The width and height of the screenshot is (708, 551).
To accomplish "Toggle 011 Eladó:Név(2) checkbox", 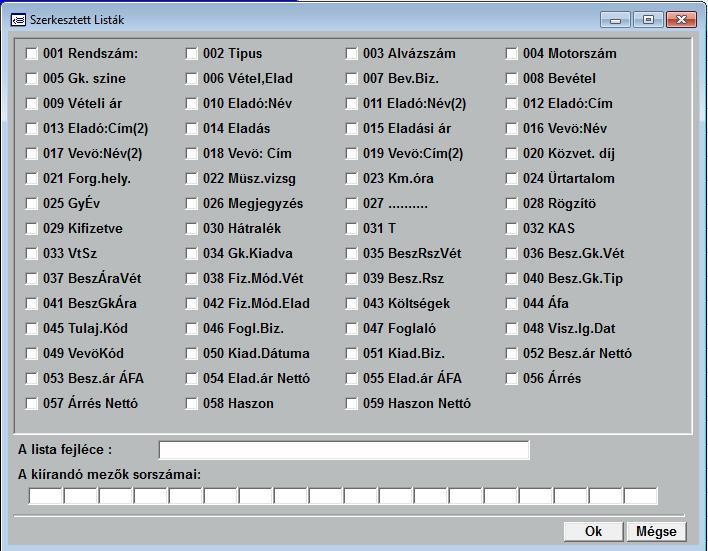I will (x=351, y=103).
